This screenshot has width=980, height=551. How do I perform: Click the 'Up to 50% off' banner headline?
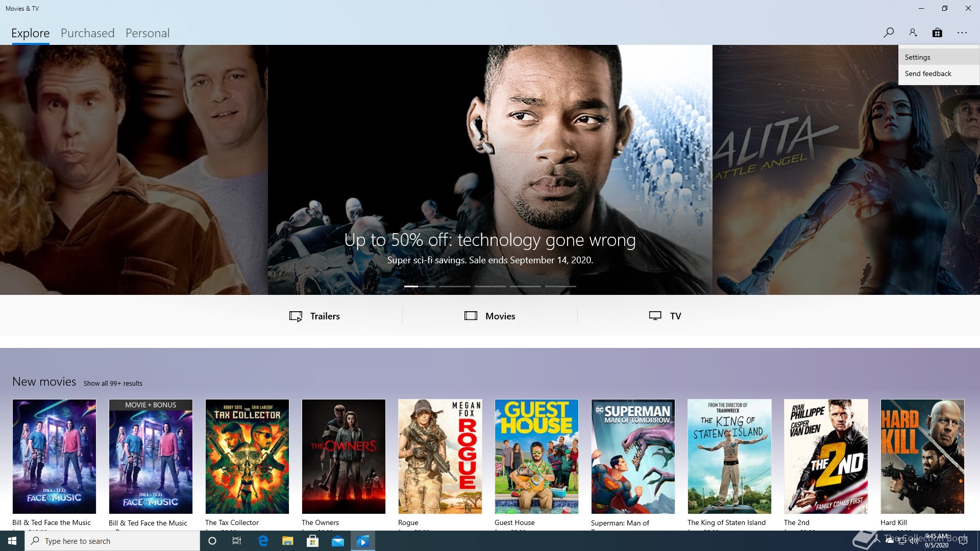pos(490,240)
